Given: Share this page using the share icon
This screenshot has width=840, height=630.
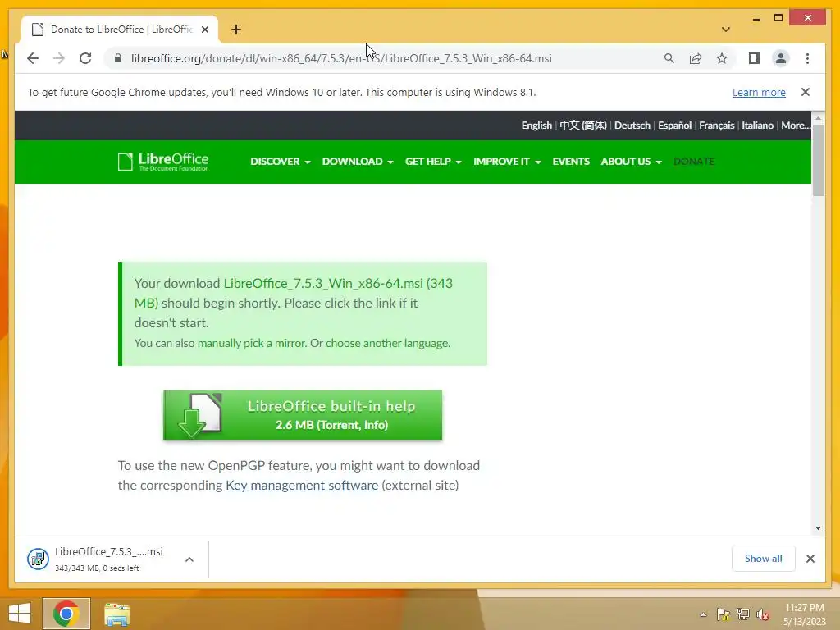Looking at the screenshot, I should pos(696,58).
